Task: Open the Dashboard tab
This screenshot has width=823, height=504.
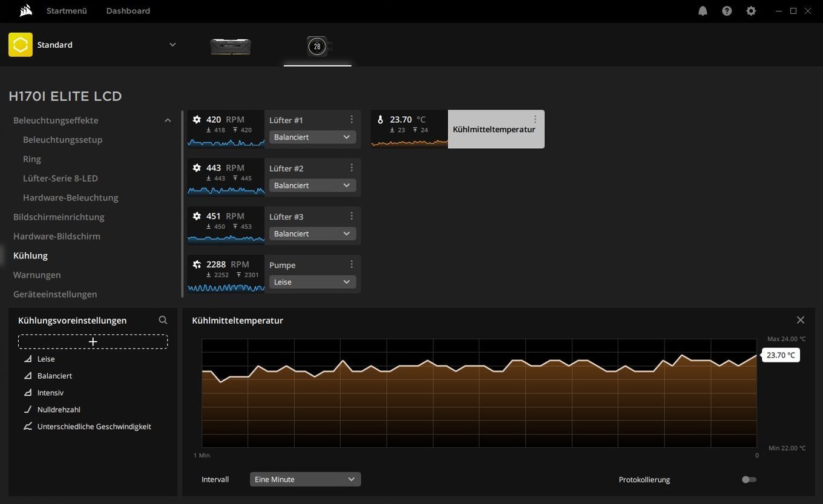Action: [x=128, y=11]
